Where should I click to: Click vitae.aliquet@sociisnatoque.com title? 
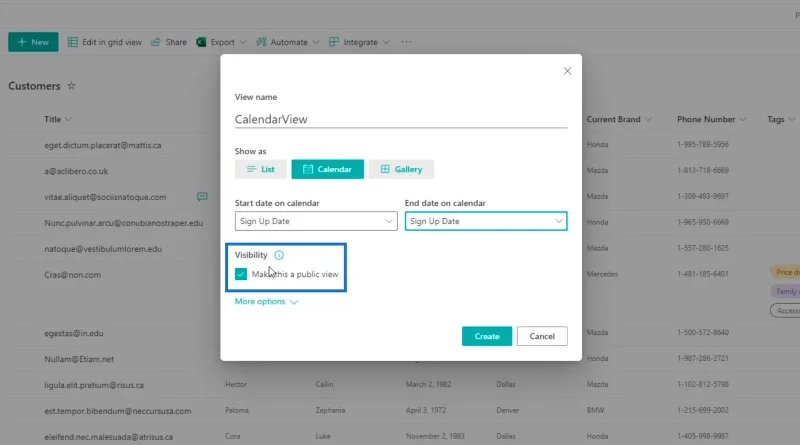[x=105, y=197]
